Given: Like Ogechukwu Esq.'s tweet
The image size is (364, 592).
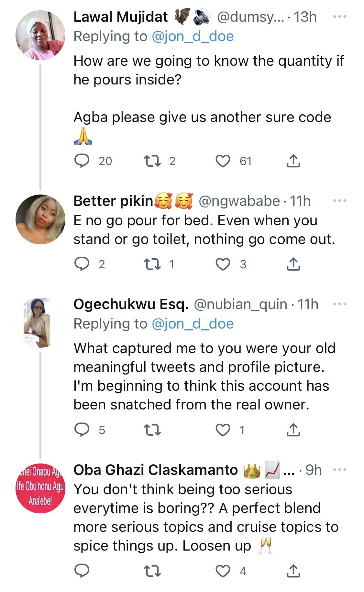Looking at the screenshot, I should click(223, 430).
